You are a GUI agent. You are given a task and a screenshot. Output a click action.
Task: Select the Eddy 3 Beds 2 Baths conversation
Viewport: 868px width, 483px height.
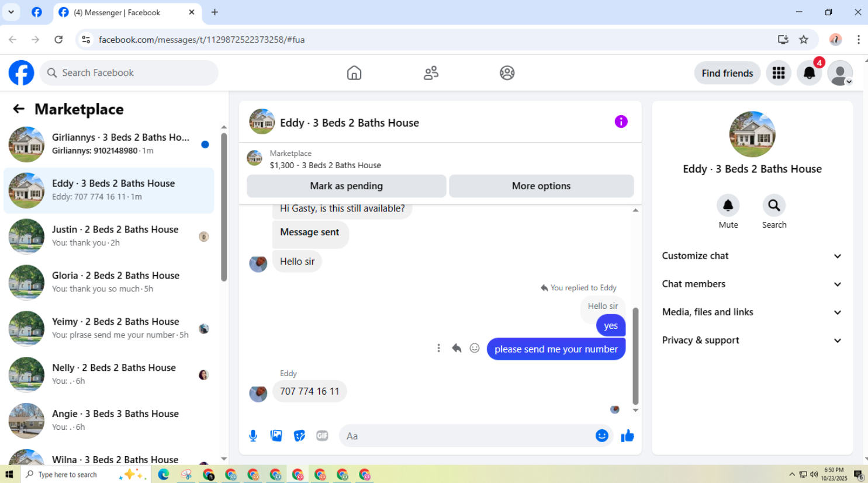(x=109, y=190)
